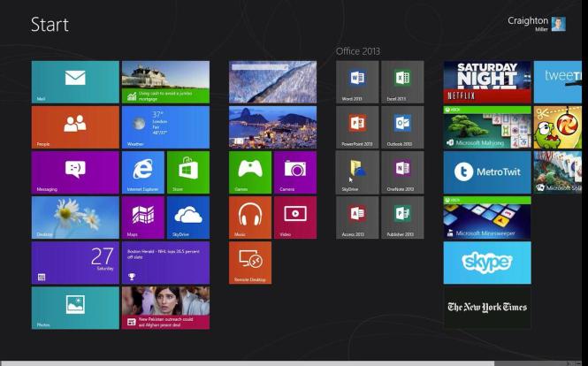Open the Microsoft Solitaire tile
Screen dimensions: 588x366
558,172
